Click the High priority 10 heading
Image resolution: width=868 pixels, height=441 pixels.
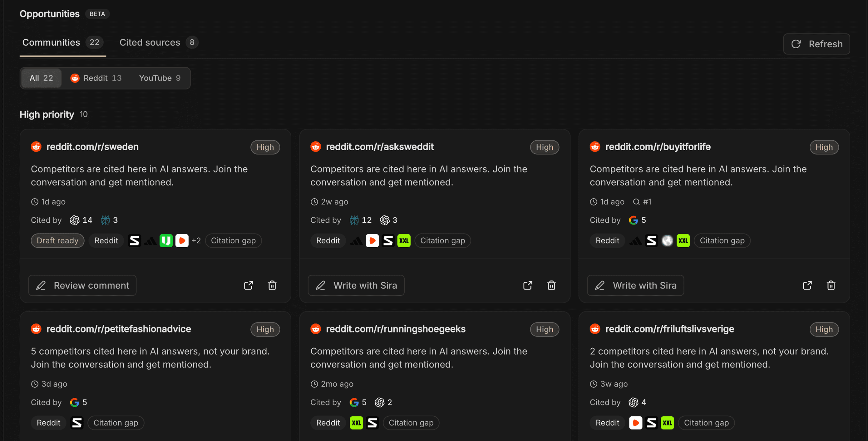coord(54,114)
